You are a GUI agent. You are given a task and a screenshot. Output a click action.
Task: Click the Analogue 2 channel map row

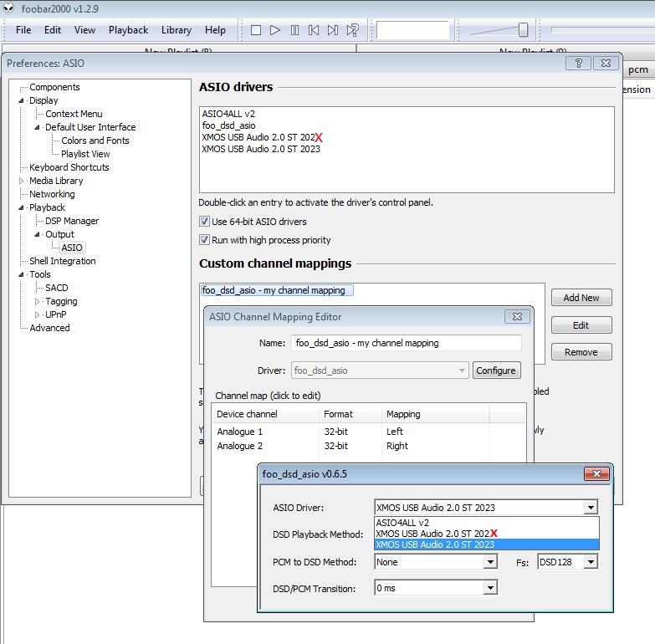(x=368, y=446)
